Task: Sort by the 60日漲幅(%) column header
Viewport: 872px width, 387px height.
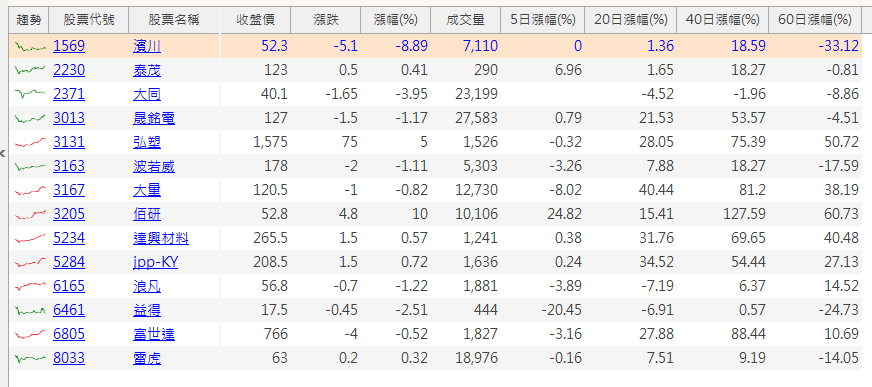Action: pyautogui.click(x=815, y=20)
